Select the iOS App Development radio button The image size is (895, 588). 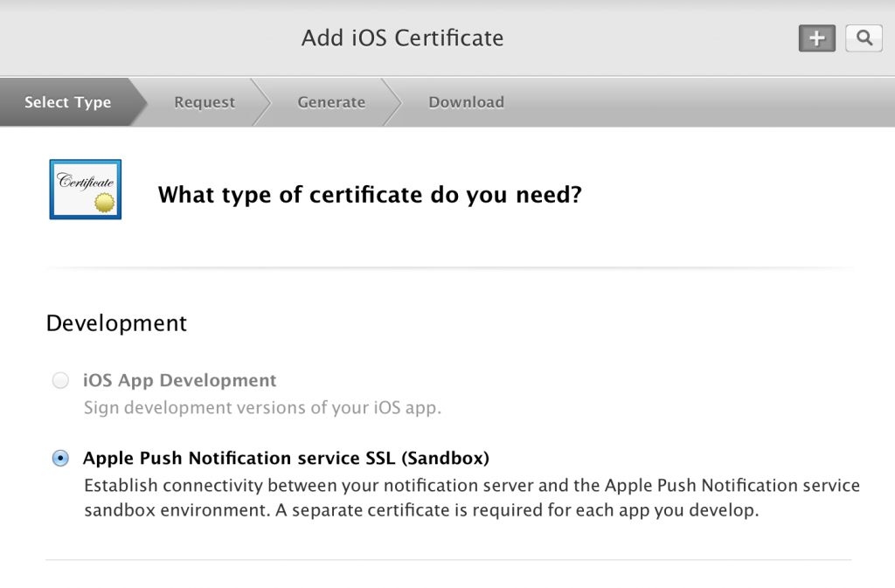pos(60,380)
